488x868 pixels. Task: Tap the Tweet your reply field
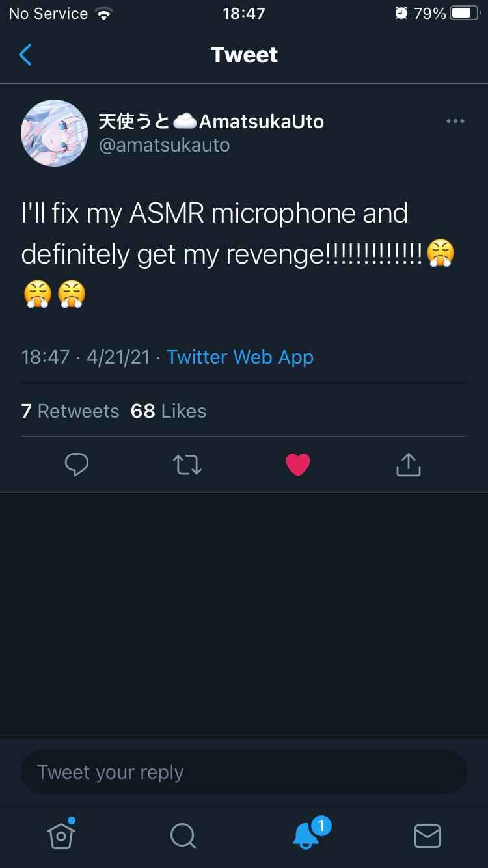coord(244,772)
